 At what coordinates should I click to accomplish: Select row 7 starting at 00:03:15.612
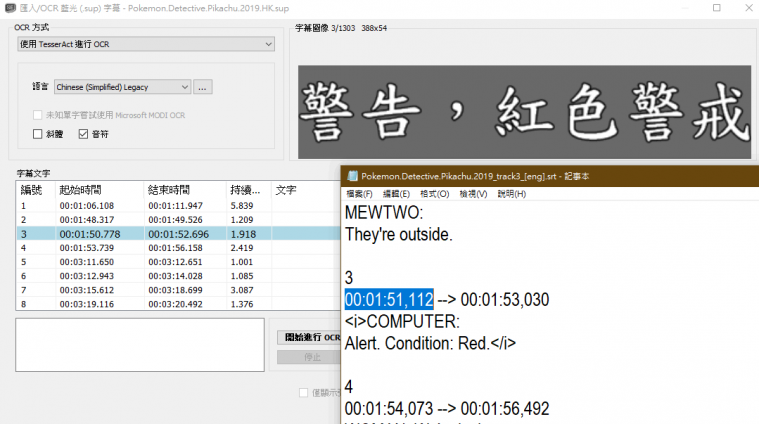tap(178, 290)
